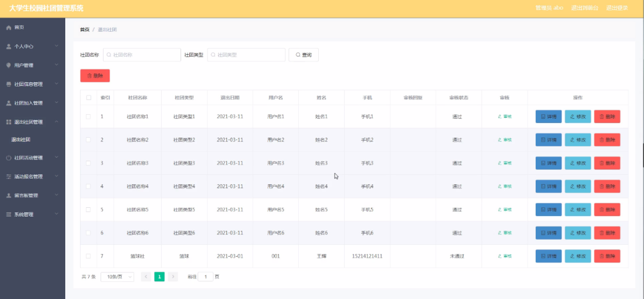Screen dimensions: 644x299
Task: Click the search icon inside the 社团类型 field
Action: coord(213,55)
